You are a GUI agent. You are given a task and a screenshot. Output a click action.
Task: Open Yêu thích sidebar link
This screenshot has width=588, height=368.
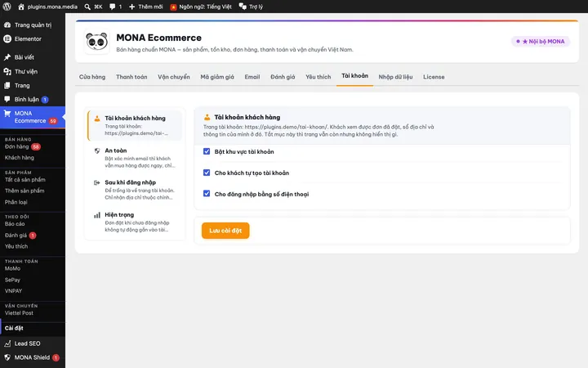[x=16, y=246]
